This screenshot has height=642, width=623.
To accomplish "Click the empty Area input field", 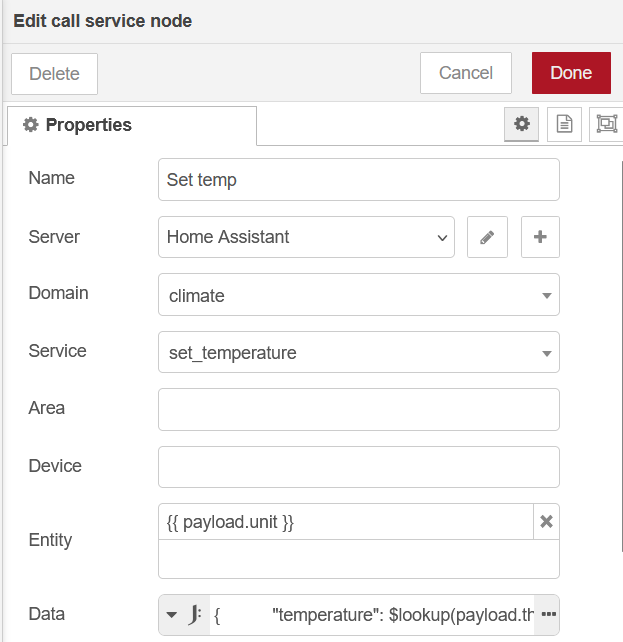I will tap(358, 409).
